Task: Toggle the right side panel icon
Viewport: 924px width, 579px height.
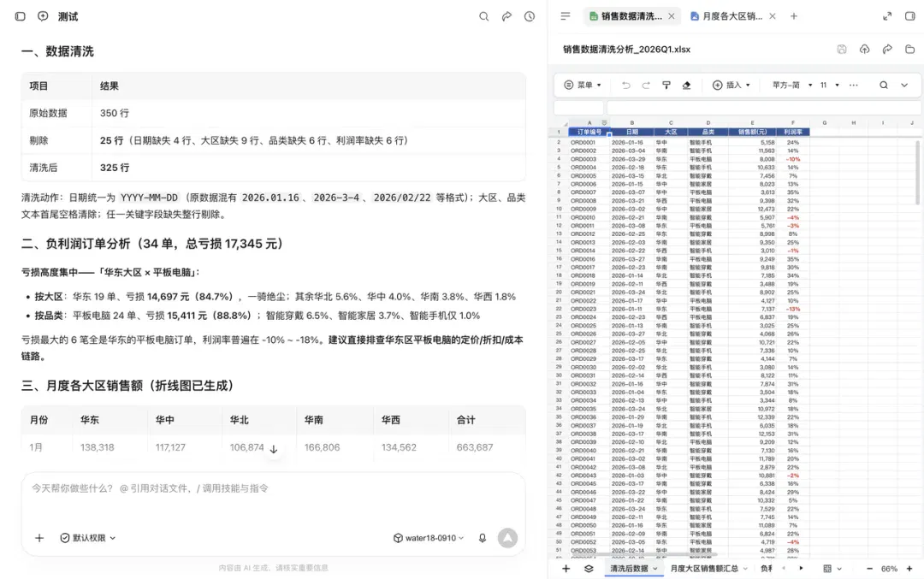Action: point(909,16)
